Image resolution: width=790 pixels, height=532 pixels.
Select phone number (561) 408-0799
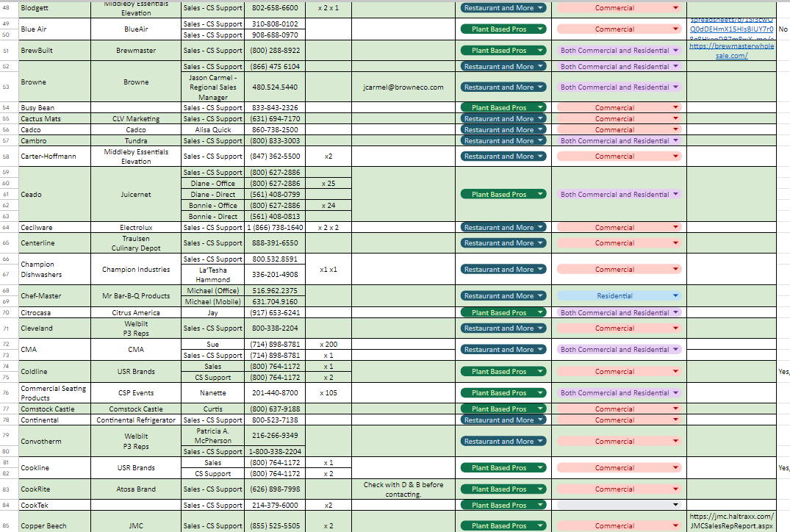(x=275, y=195)
